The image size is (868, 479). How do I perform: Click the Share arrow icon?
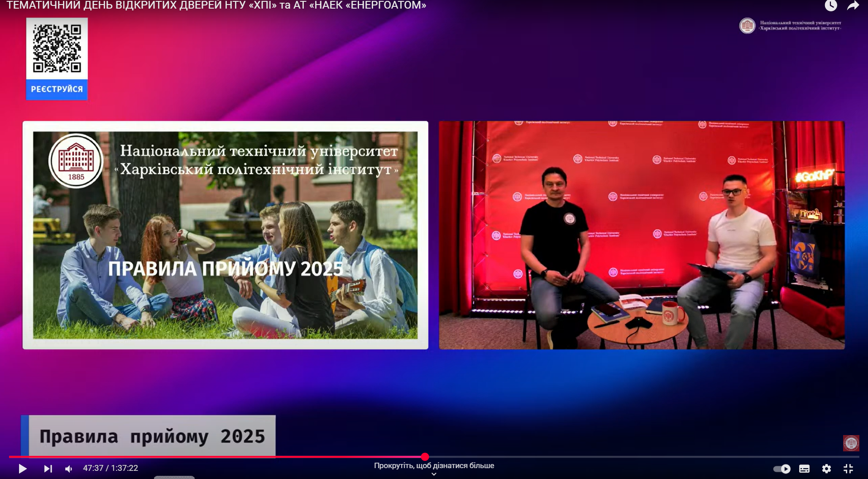coord(853,5)
